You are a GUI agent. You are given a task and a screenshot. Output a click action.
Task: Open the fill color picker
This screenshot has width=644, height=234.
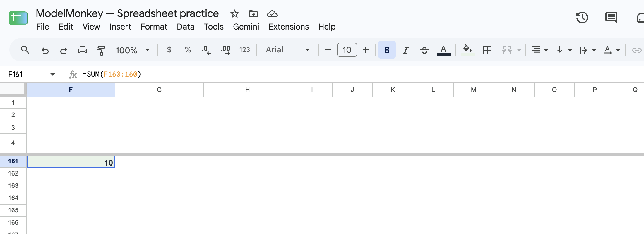[467, 50]
